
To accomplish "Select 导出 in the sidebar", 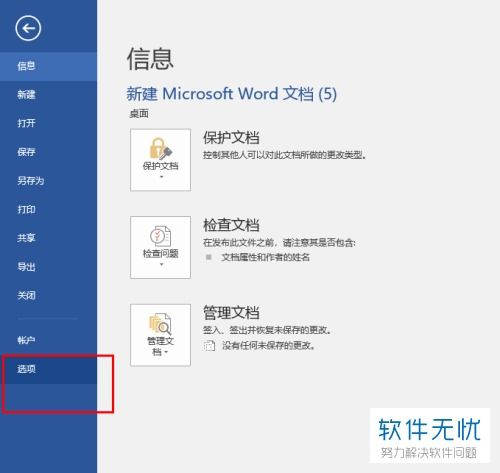I will [x=48, y=267].
